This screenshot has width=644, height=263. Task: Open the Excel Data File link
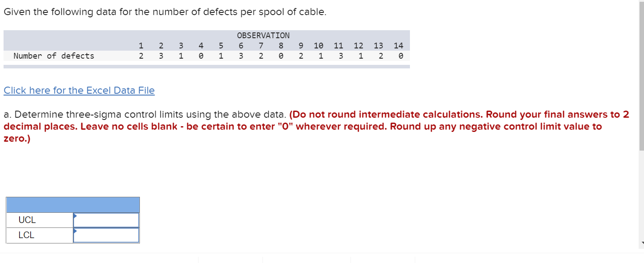pyautogui.click(x=79, y=90)
